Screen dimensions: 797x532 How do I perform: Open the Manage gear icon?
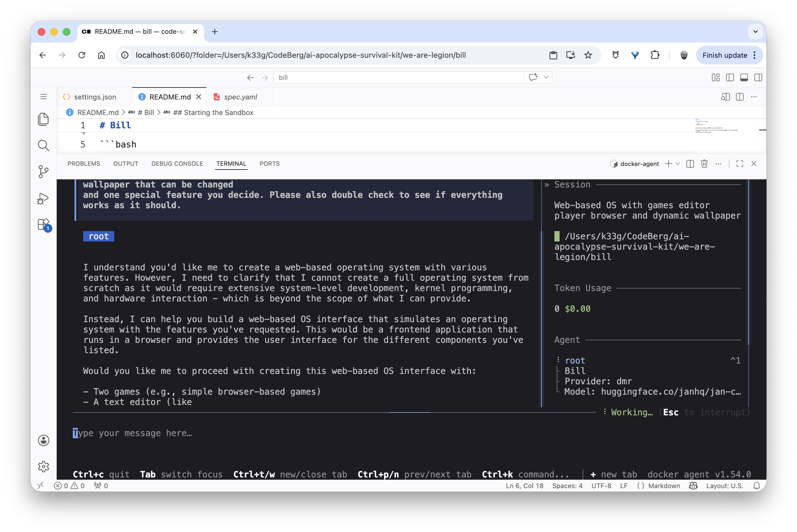[43, 467]
